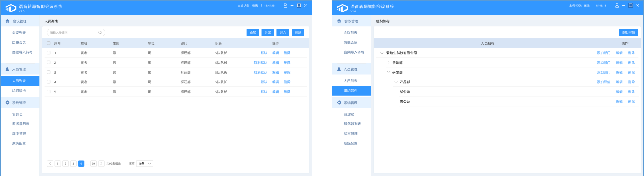
Task: Click the user profile icon in the 组织架构 window title bar
Action: (x=617, y=6)
